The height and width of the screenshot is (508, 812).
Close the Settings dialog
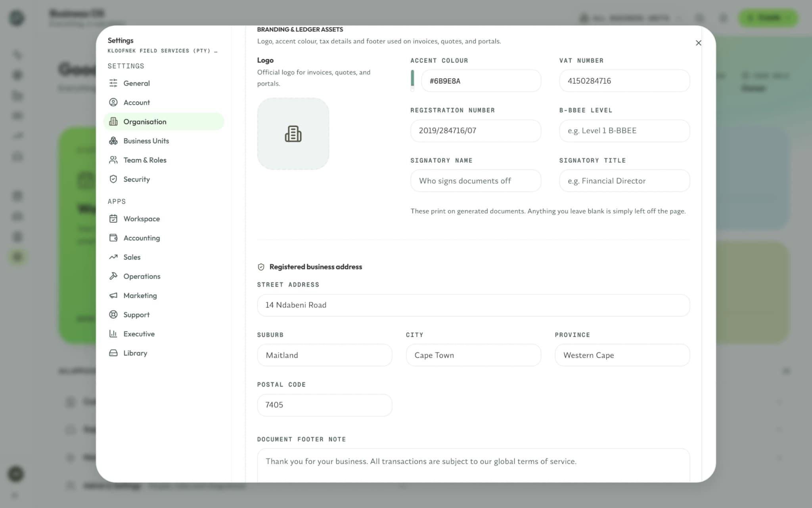click(x=699, y=43)
